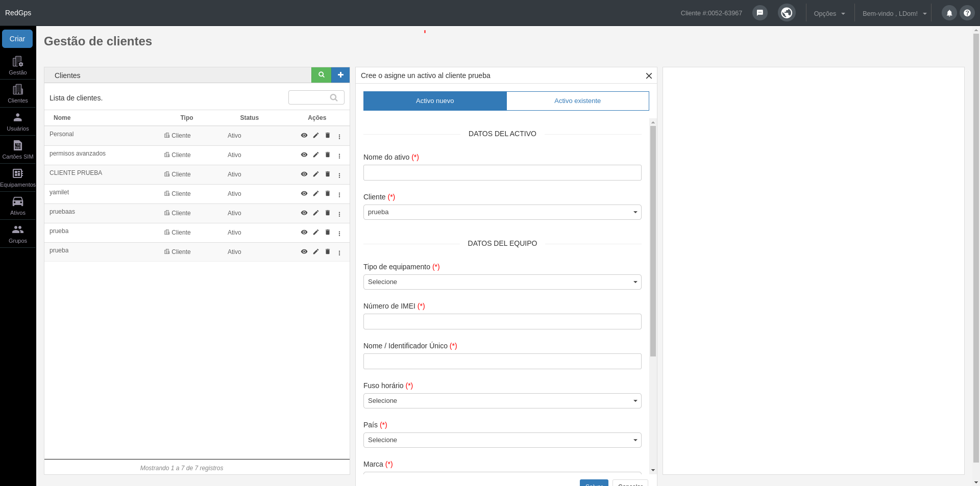This screenshot has height=486, width=980.
Task: Sort the list by Nome column
Action: pos(62,118)
